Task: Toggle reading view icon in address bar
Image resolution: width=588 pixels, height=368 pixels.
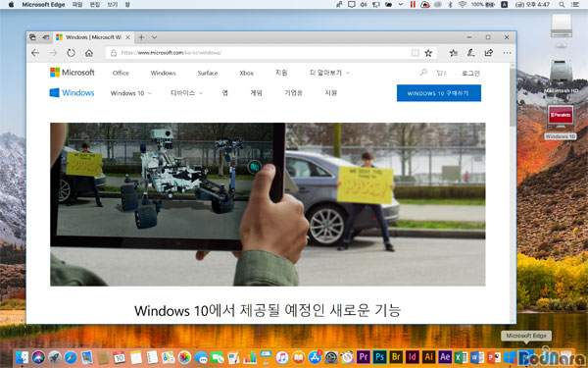Action: 415,53
